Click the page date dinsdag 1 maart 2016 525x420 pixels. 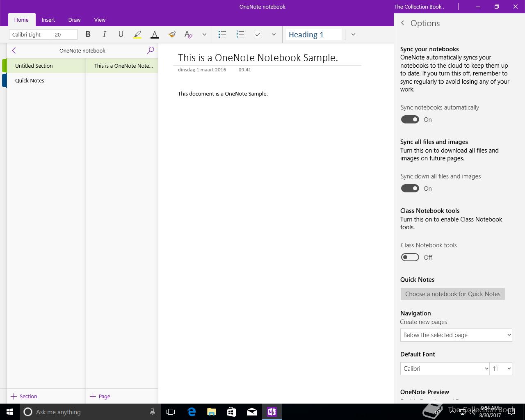coord(202,70)
